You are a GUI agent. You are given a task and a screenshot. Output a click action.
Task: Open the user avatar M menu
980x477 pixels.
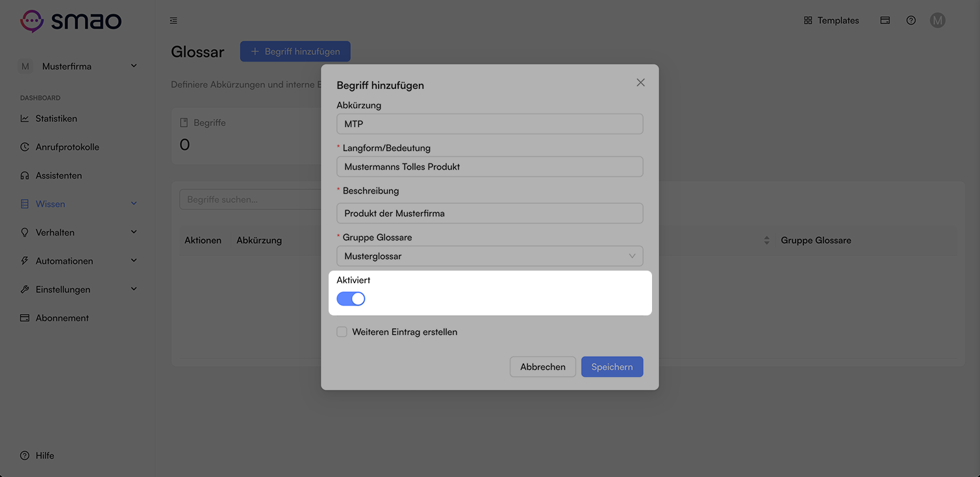point(937,20)
